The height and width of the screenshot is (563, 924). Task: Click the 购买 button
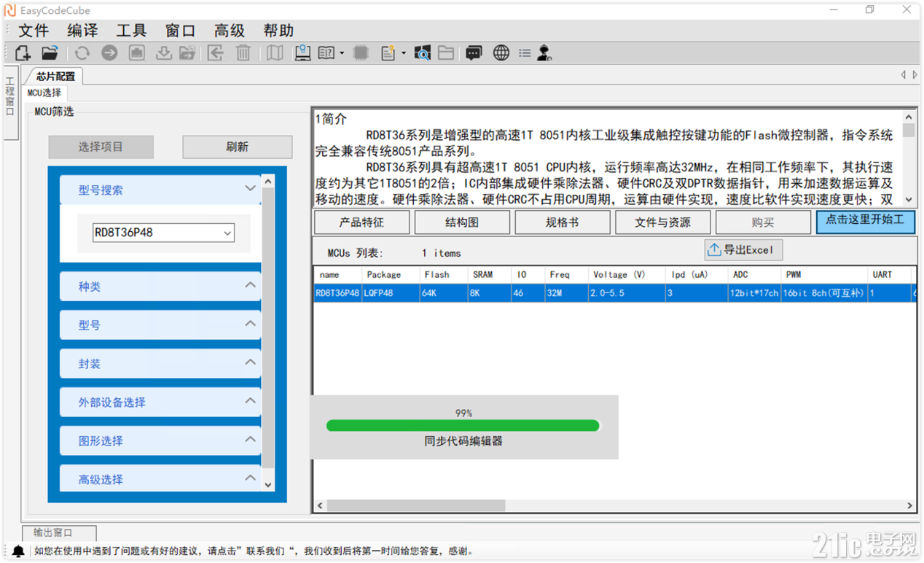[x=763, y=222]
